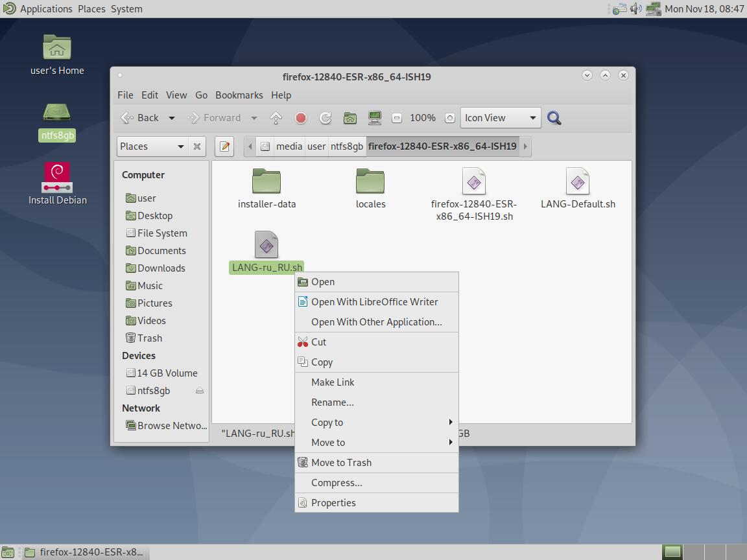This screenshot has height=560, width=747.
Task: Open Browse Network in sidebar
Action: [166, 426]
